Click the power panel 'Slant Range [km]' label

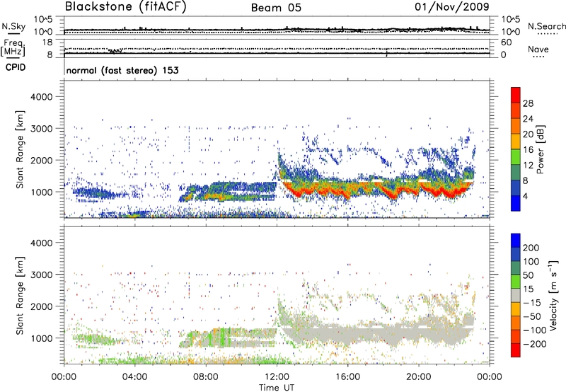20,149
